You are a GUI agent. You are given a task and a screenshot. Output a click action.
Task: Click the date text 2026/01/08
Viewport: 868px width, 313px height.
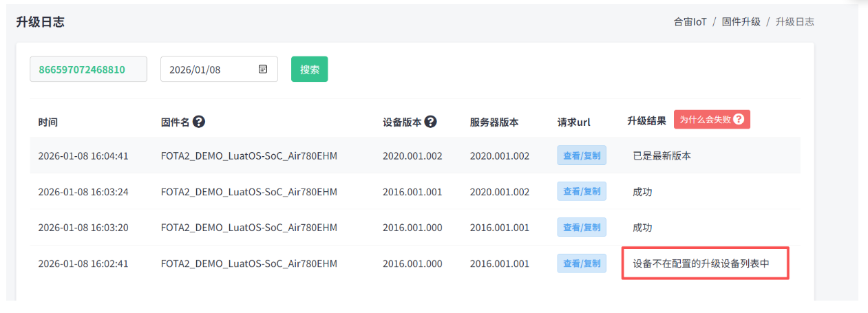195,69
